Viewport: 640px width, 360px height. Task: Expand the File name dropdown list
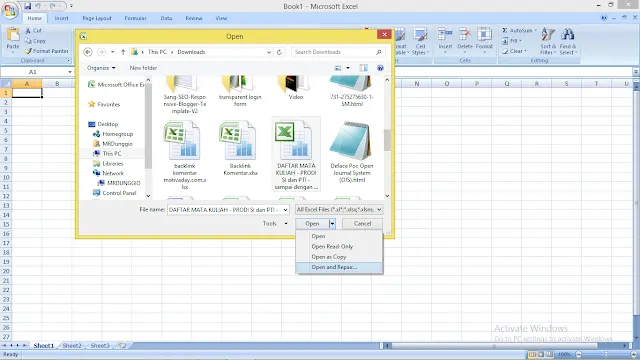point(285,210)
